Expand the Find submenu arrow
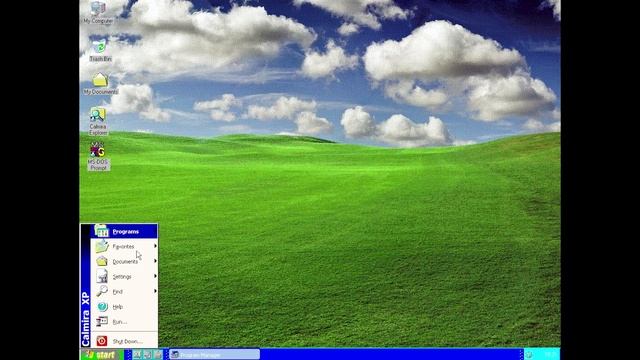Screen dimensions: 640x360 [155, 291]
